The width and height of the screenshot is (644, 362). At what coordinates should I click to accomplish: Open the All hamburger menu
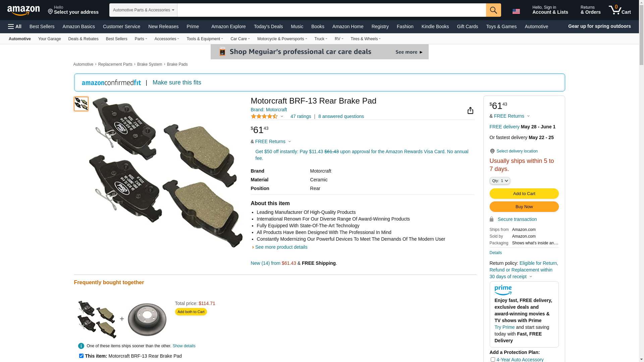(x=15, y=26)
